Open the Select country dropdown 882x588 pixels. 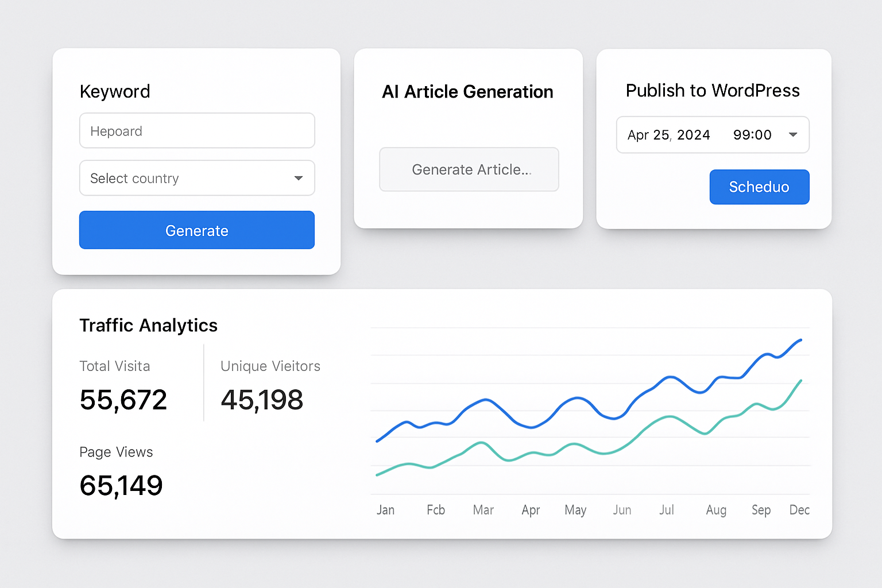(x=197, y=178)
